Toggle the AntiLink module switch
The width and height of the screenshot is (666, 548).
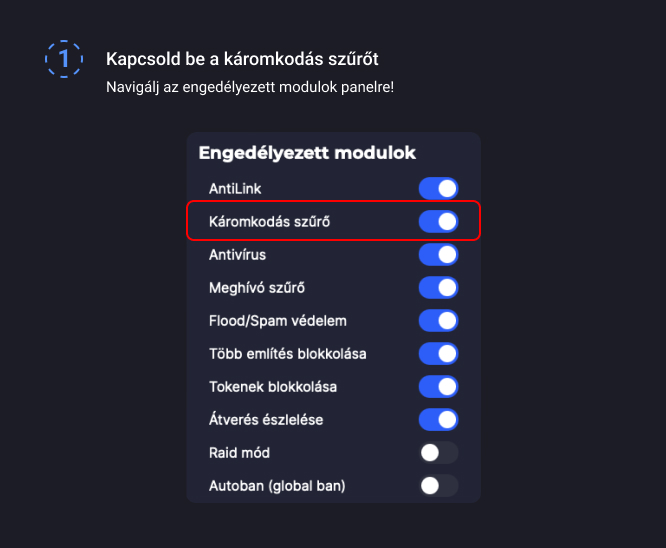(438, 188)
